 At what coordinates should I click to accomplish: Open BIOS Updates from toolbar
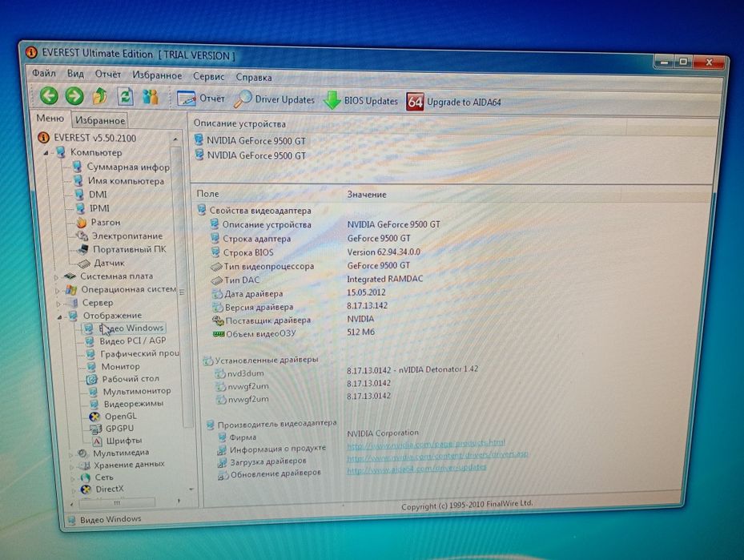point(360,101)
